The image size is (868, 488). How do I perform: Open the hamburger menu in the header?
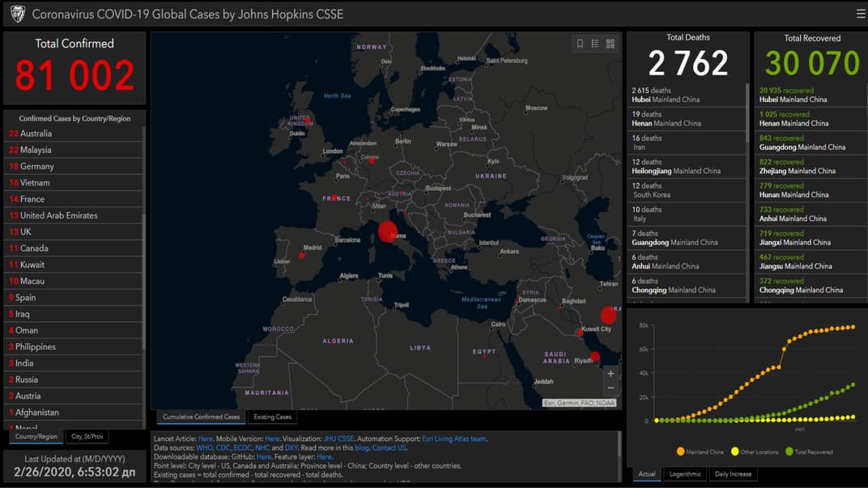[861, 14]
